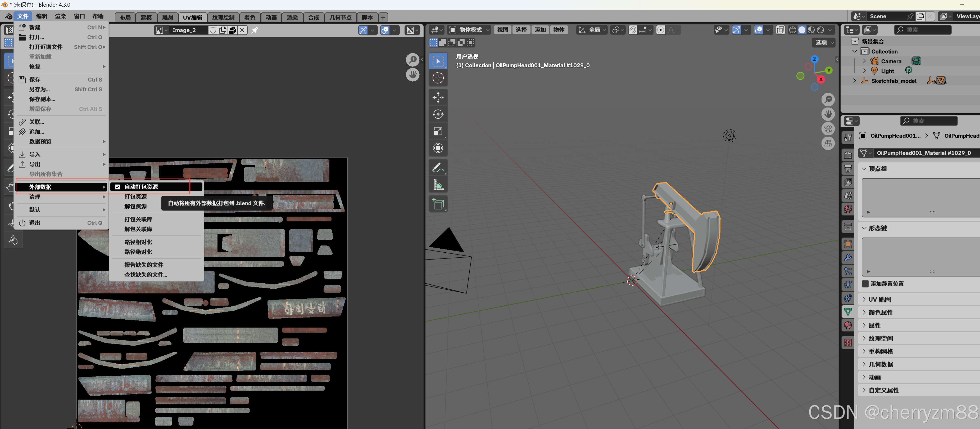Image resolution: width=980 pixels, height=429 pixels.
Task: Select the Annotate tool
Action: click(438, 167)
